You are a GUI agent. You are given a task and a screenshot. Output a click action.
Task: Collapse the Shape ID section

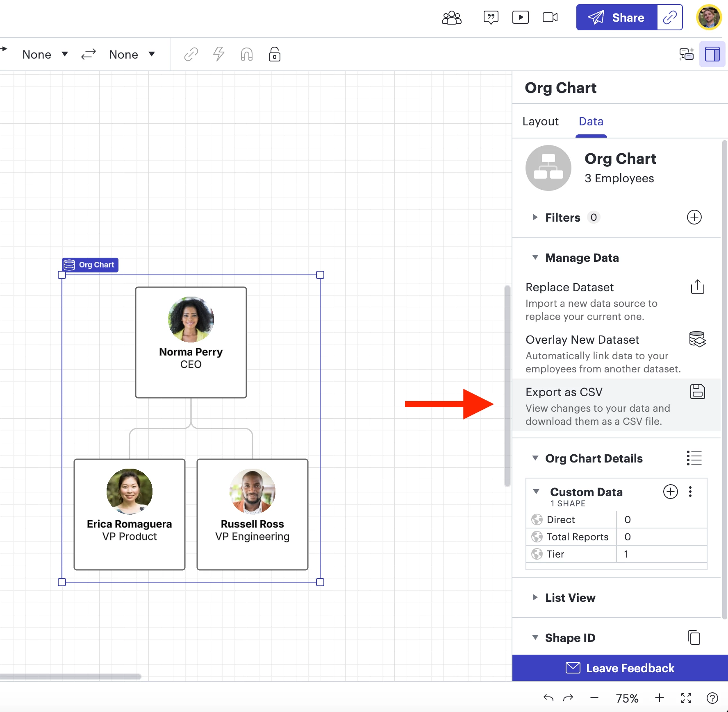535,638
